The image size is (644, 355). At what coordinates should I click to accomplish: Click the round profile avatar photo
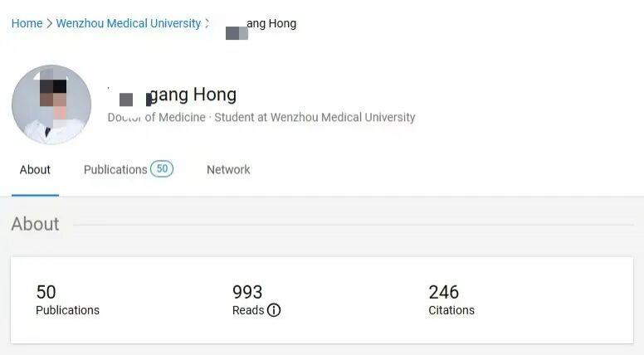51,105
